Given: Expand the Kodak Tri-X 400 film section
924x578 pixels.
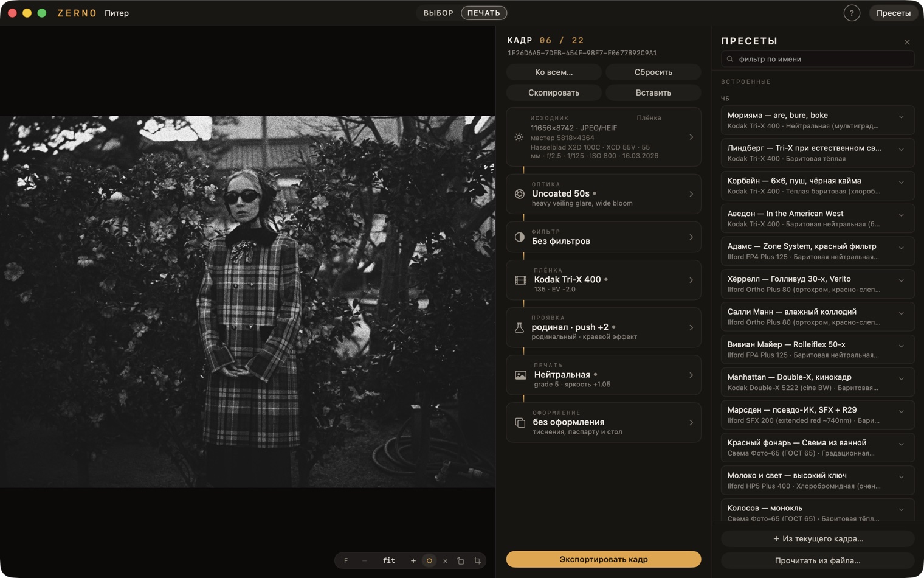Looking at the screenshot, I should [x=691, y=280].
